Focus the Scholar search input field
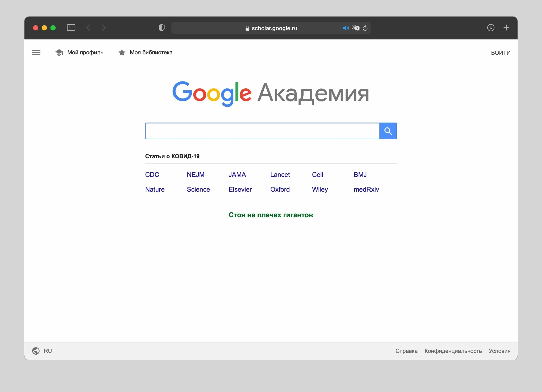This screenshot has width=542, height=392. click(262, 131)
